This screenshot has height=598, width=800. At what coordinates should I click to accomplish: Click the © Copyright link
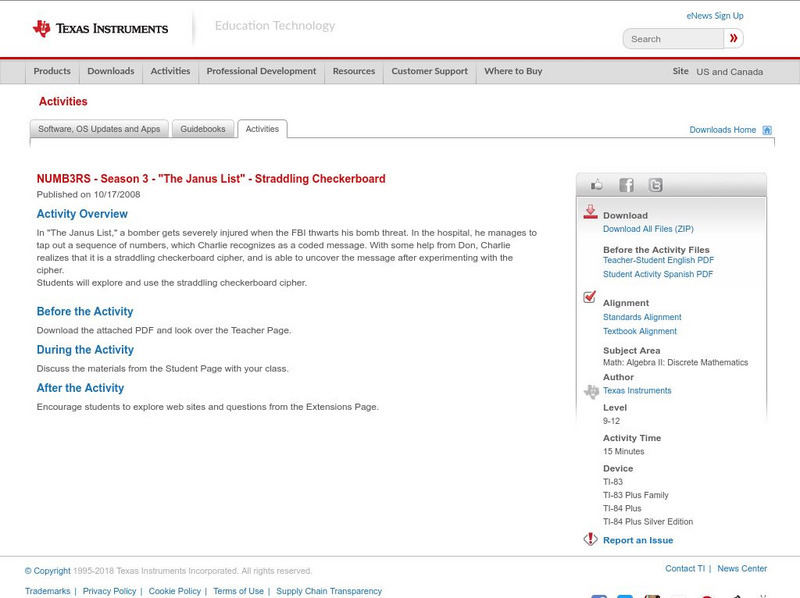point(47,571)
